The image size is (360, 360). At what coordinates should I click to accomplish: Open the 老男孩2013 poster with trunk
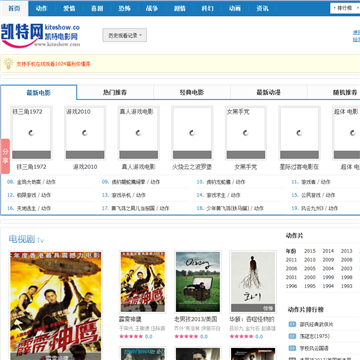coord(198,282)
